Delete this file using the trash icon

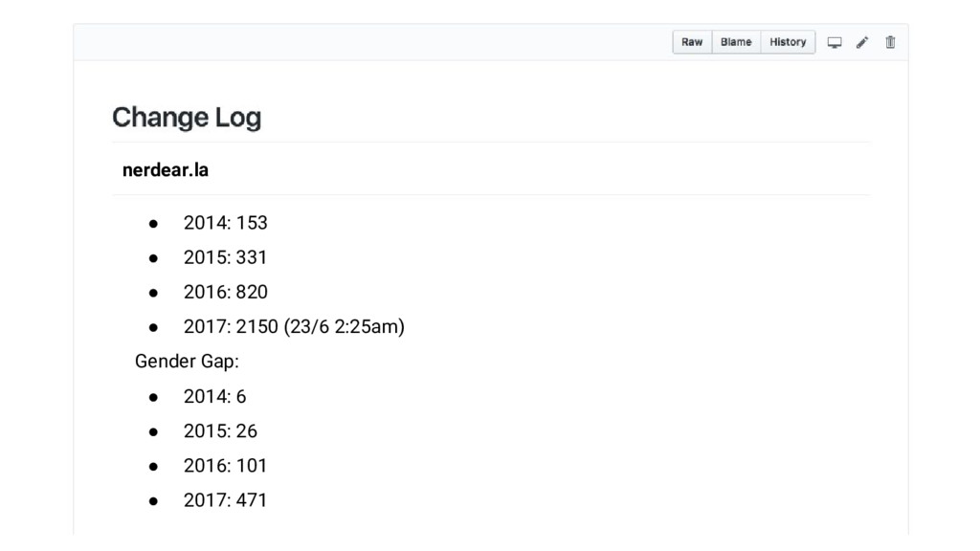890,42
